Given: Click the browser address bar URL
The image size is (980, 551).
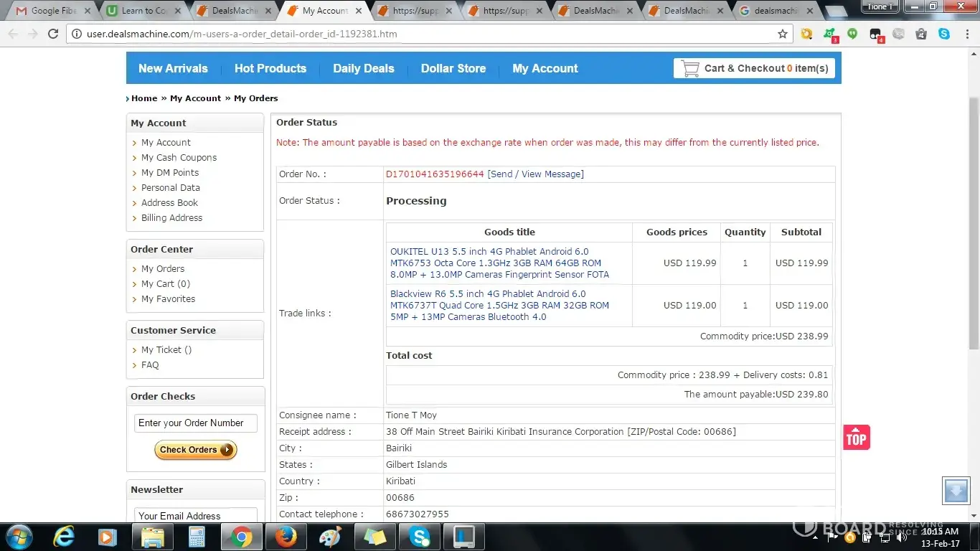Looking at the screenshot, I should 242,34.
